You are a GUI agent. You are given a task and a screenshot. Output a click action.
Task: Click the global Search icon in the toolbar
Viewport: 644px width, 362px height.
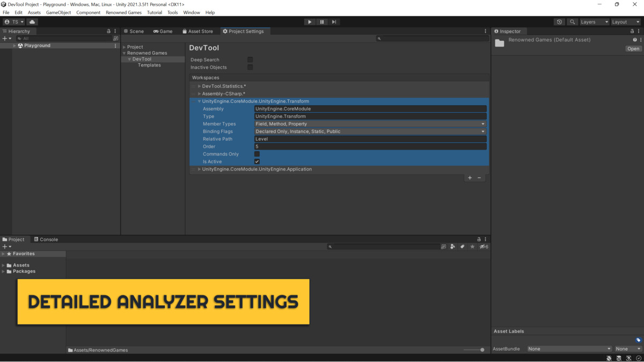tap(572, 22)
